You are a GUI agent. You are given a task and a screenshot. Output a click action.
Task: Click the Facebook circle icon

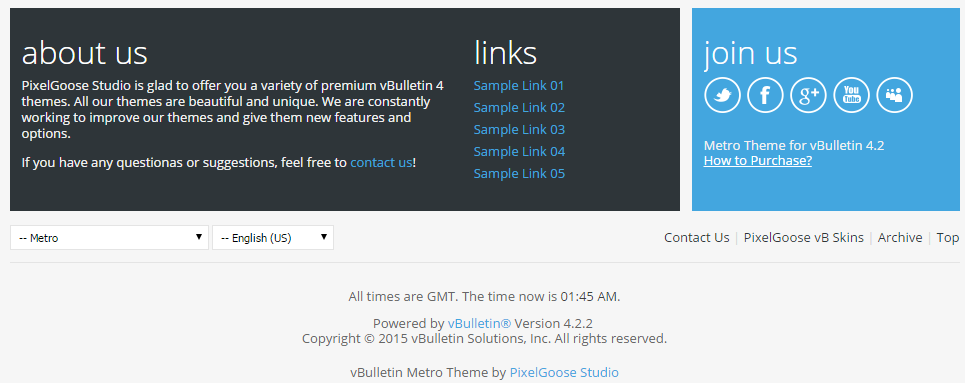click(765, 95)
